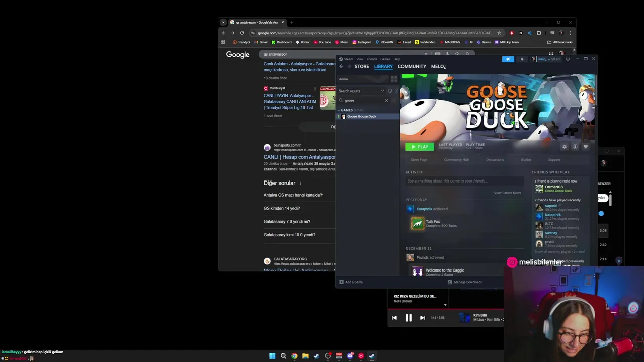Image resolution: width=644 pixels, height=362 pixels.
Task: Expand the Search results filter dropdown
Action: (x=361, y=91)
